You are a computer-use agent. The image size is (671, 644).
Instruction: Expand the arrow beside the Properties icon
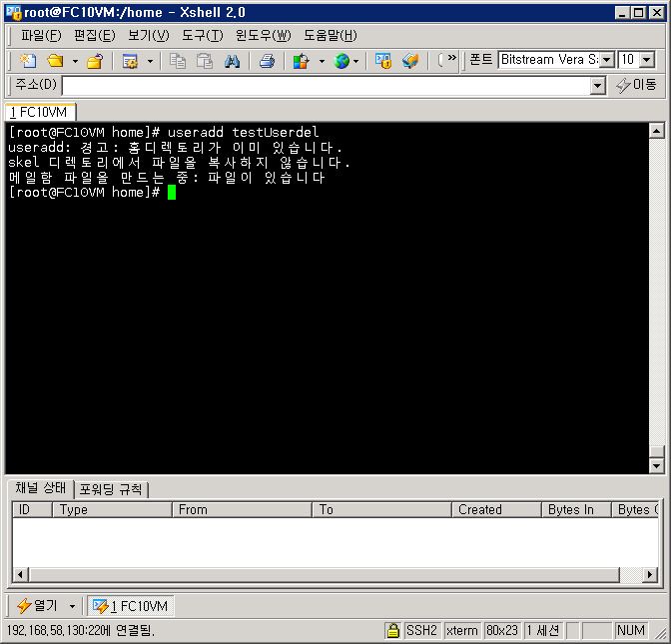[150, 61]
